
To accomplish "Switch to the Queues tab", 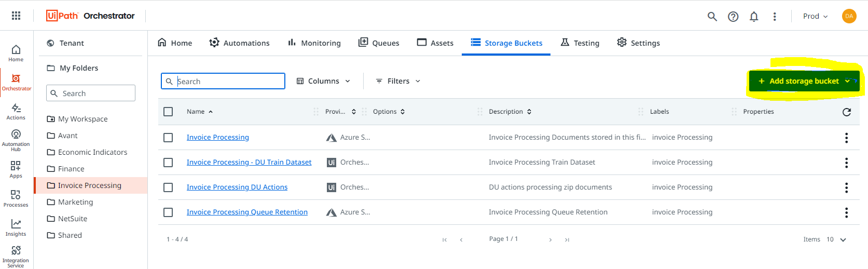I will point(379,43).
